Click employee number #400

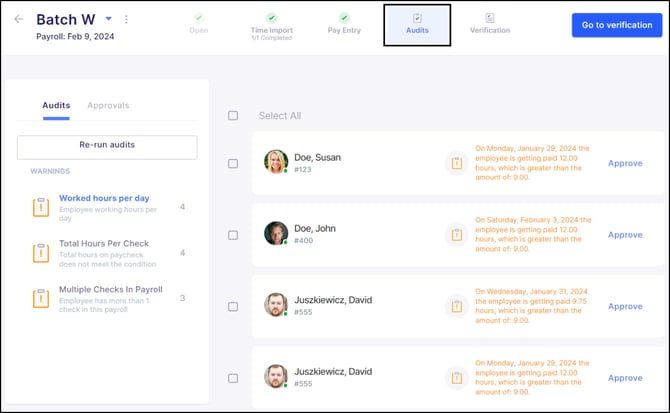pos(303,241)
